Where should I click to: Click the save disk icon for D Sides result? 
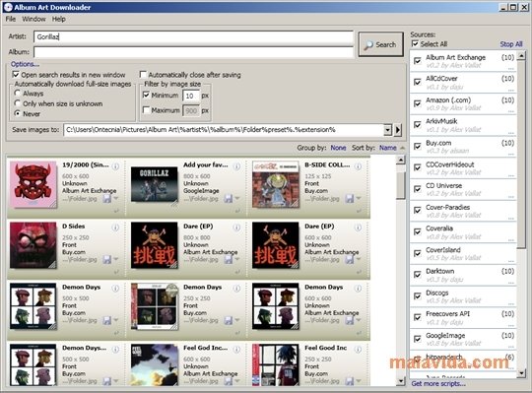[107, 260]
